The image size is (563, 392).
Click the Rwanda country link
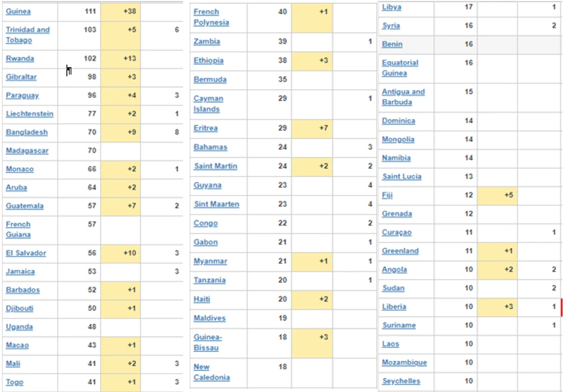click(x=20, y=59)
